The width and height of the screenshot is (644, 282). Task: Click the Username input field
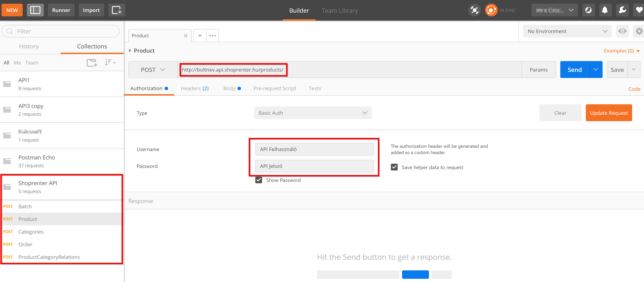pyautogui.click(x=314, y=149)
